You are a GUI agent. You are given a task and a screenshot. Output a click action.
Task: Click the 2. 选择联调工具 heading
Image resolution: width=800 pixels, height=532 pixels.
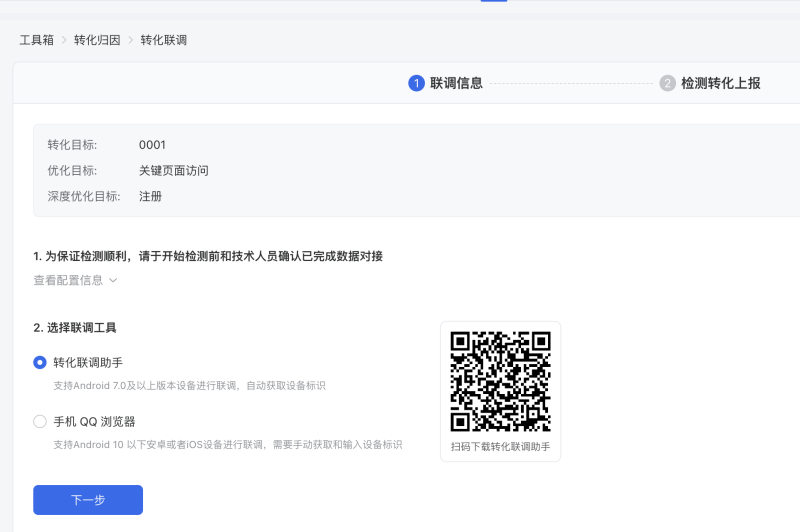tap(75, 327)
